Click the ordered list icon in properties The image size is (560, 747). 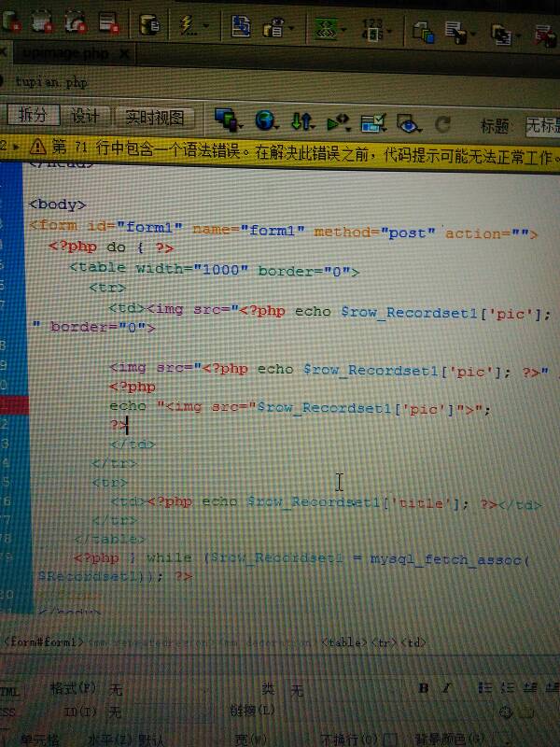pos(507,687)
